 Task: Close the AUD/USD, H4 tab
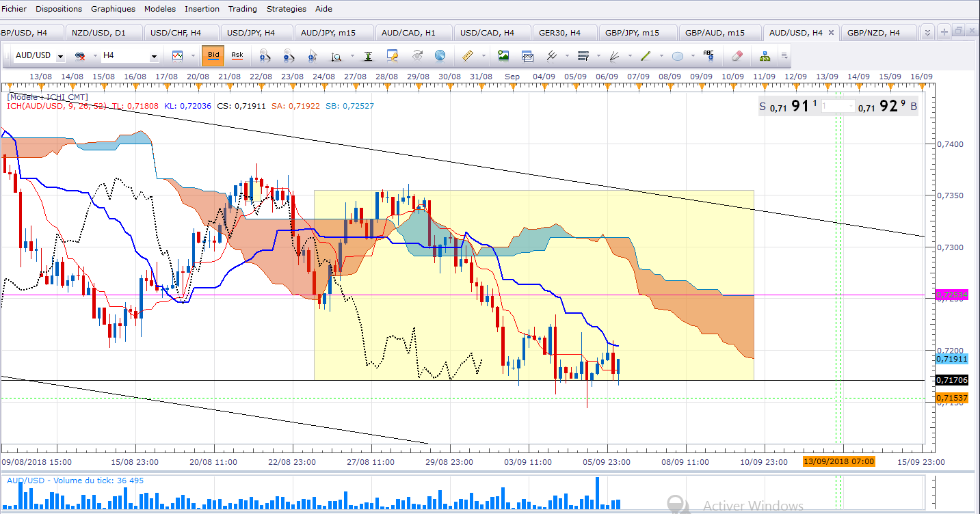pyautogui.click(x=831, y=32)
